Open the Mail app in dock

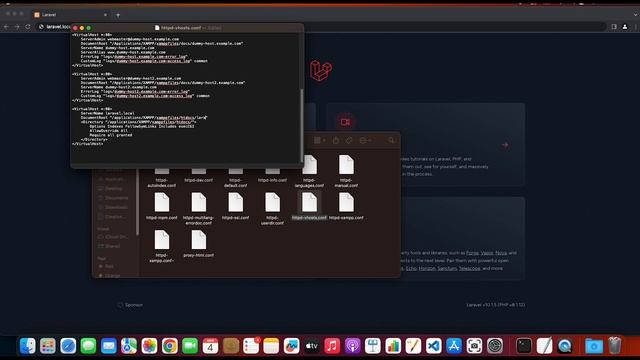click(x=109, y=346)
